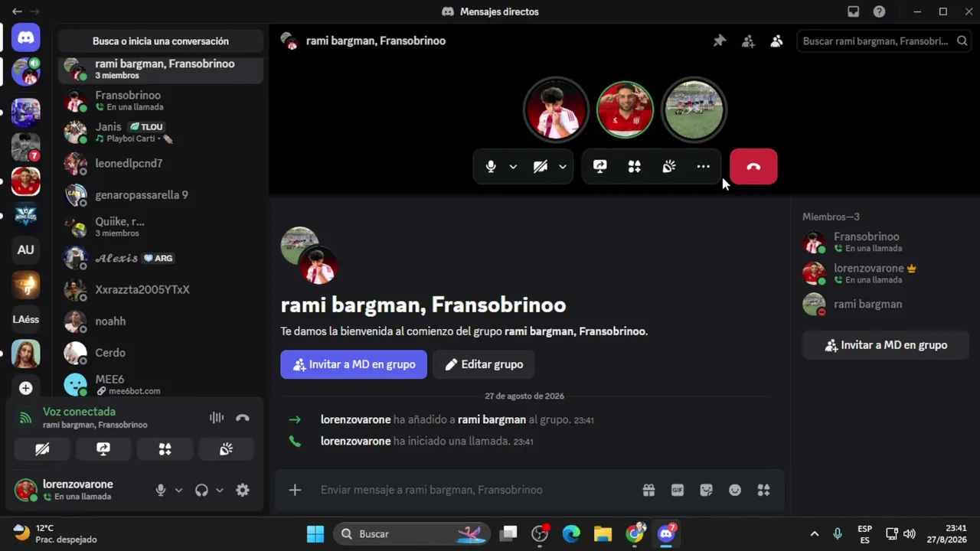The image size is (980, 551).
Task: Toggle the member list icon in header
Action: coord(776,41)
